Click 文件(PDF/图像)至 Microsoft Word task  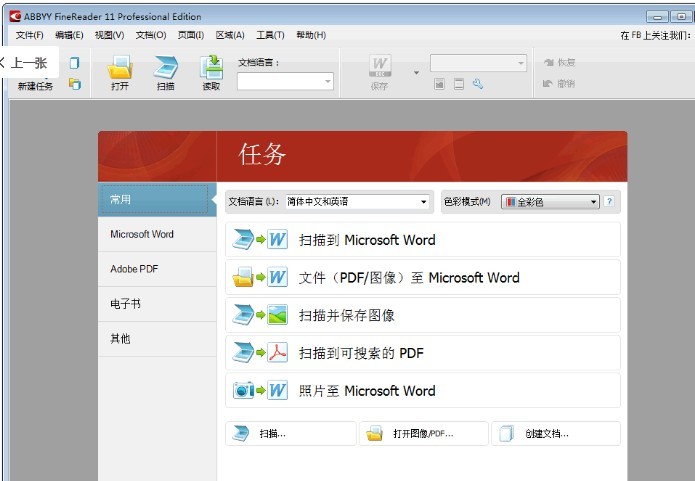click(423, 277)
